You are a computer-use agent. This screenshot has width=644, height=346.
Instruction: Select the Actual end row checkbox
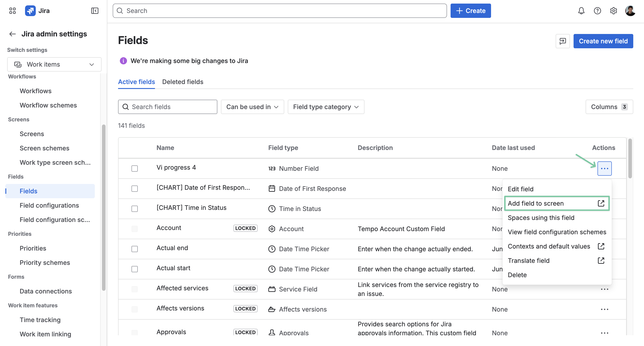click(134, 249)
